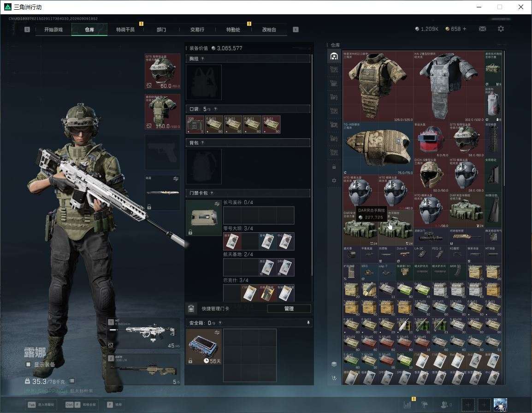Select GT5 helmet in warehouse
This screenshot has height=413, width=532.
pos(466,140)
